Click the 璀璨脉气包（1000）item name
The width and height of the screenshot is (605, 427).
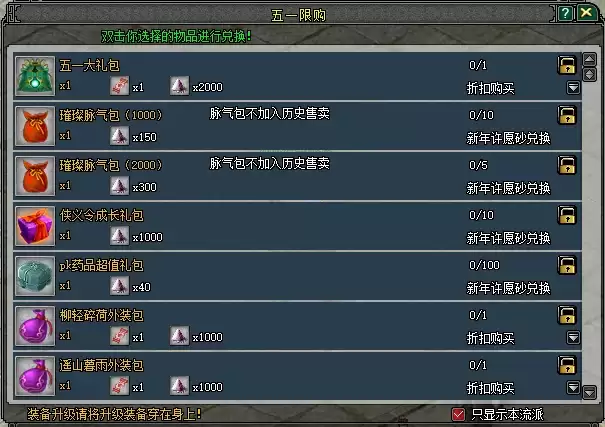point(111,115)
